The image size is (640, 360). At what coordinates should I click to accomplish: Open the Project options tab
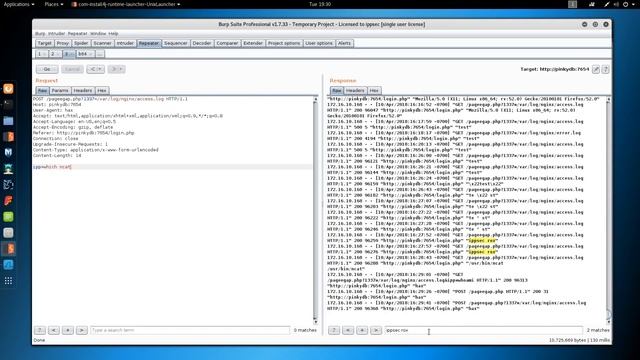point(284,43)
